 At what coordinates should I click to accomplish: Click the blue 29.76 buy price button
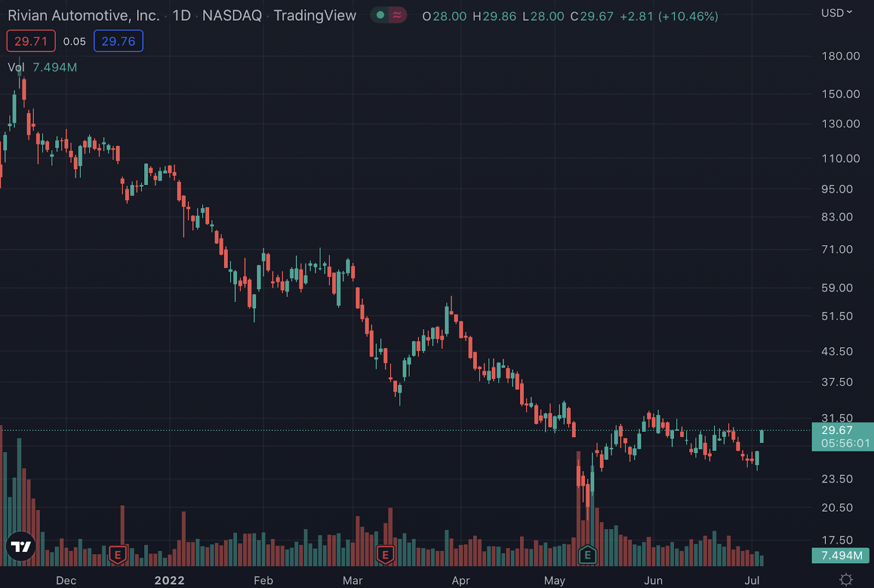119,41
